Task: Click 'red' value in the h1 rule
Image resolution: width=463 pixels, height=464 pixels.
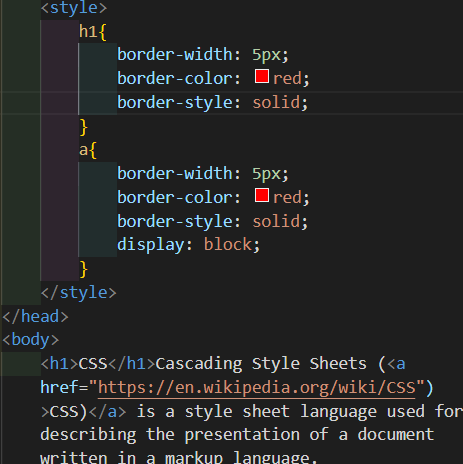Action: coord(287,79)
